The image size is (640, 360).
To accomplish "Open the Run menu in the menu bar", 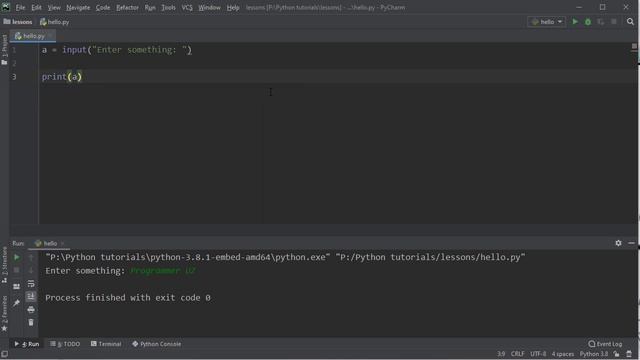I will click(150, 7).
